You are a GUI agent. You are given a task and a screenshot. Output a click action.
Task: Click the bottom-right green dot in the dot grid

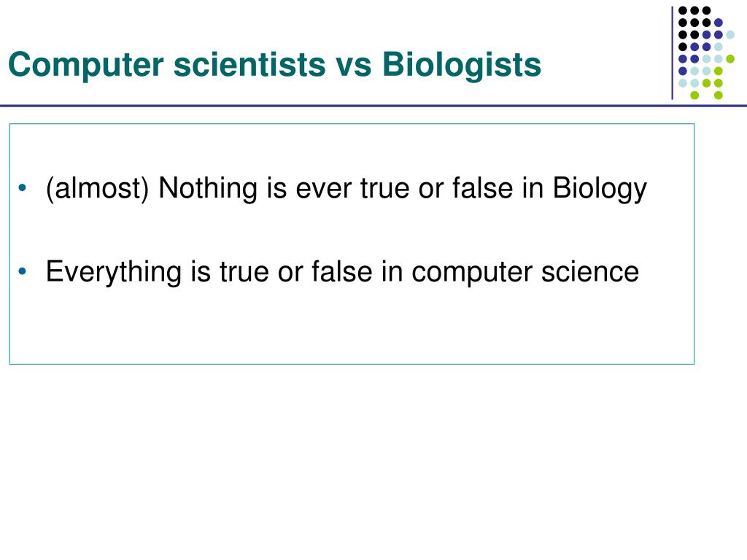point(719,95)
